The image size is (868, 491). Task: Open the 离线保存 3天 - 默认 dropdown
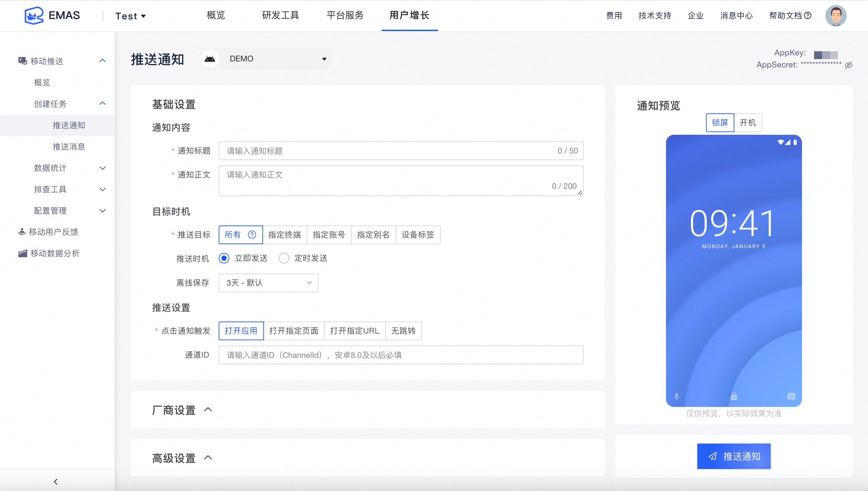coord(269,283)
